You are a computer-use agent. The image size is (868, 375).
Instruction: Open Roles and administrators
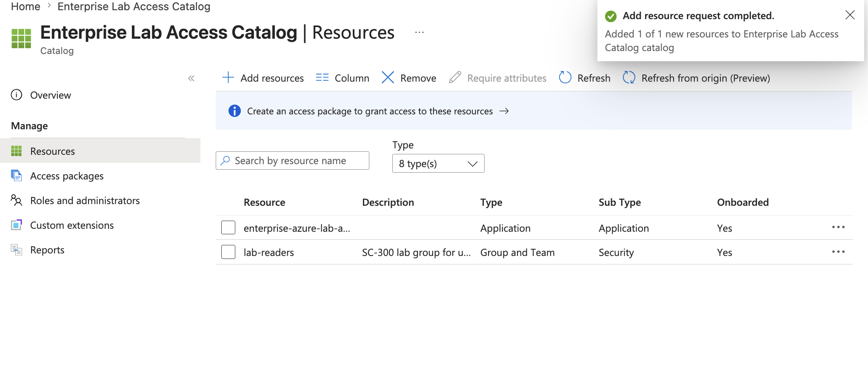85,201
